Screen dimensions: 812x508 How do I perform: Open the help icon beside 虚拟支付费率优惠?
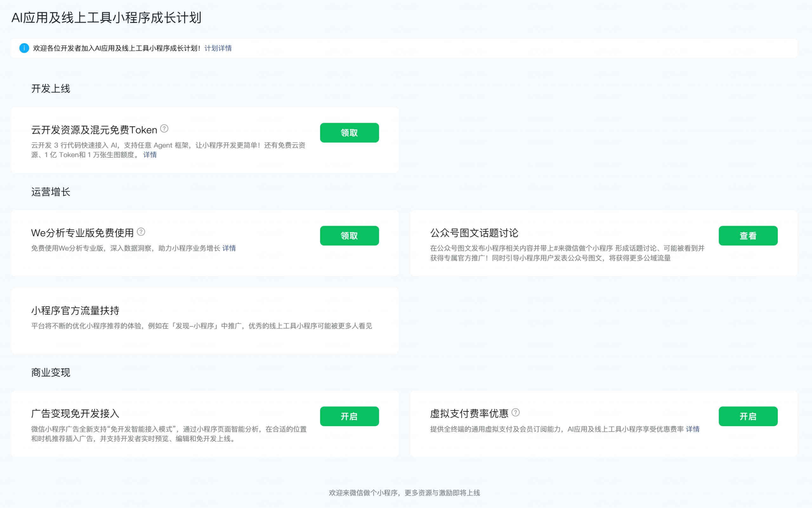[x=516, y=412]
